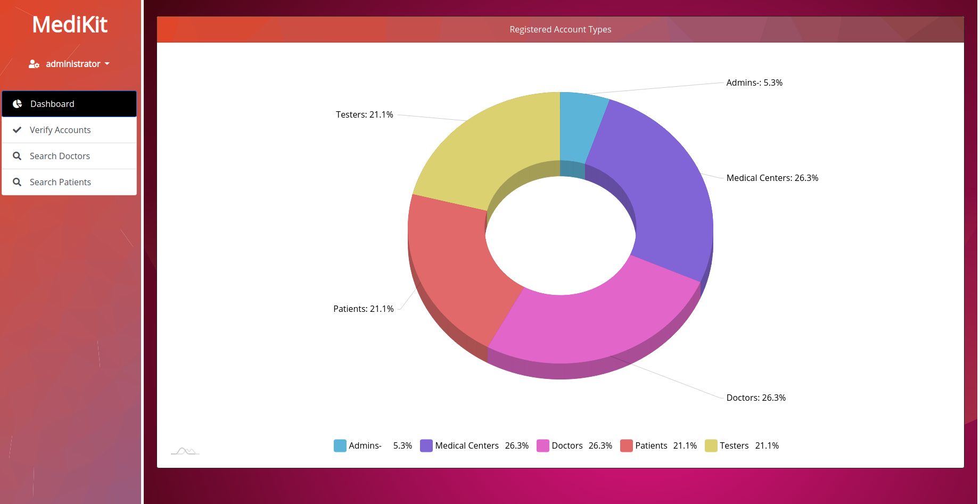980x504 pixels.
Task: Click the 26.3% legend value beside Medical Centers
Action: 517,445
